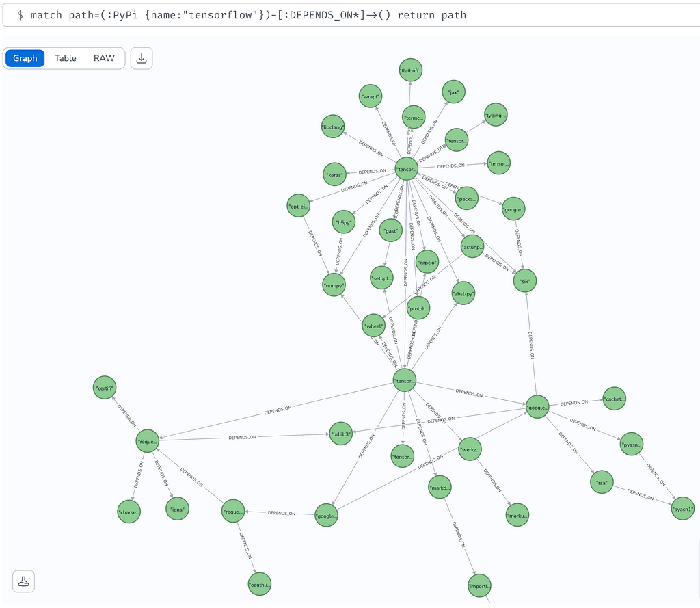Click the "werkz..." node

tap(470, 449)
